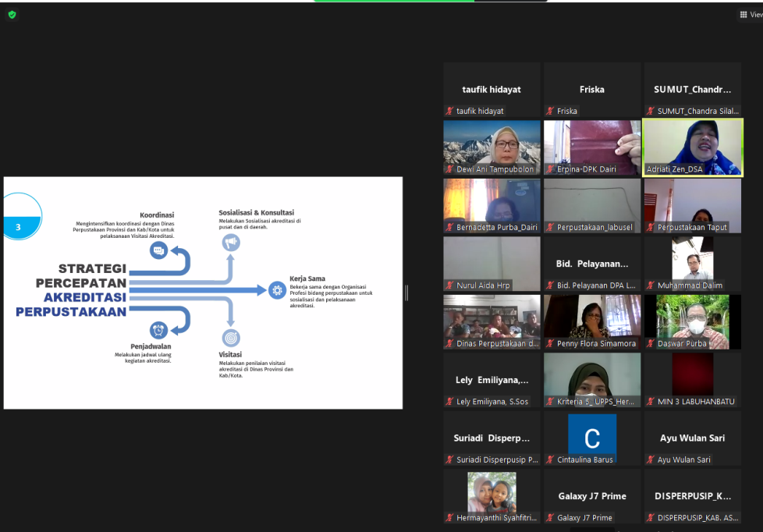Select Daswar Purba's video tile
This screenshot has height=532, width=763.
[x=693, y=321]
